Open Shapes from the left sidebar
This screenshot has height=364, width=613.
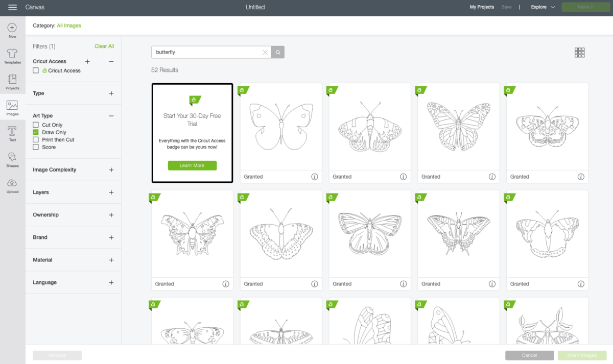click(x=12, y=160)
